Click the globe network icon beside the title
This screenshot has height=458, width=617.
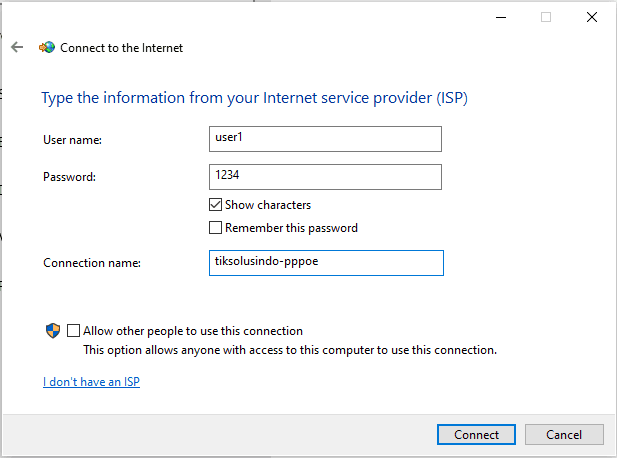pos(46,47)
